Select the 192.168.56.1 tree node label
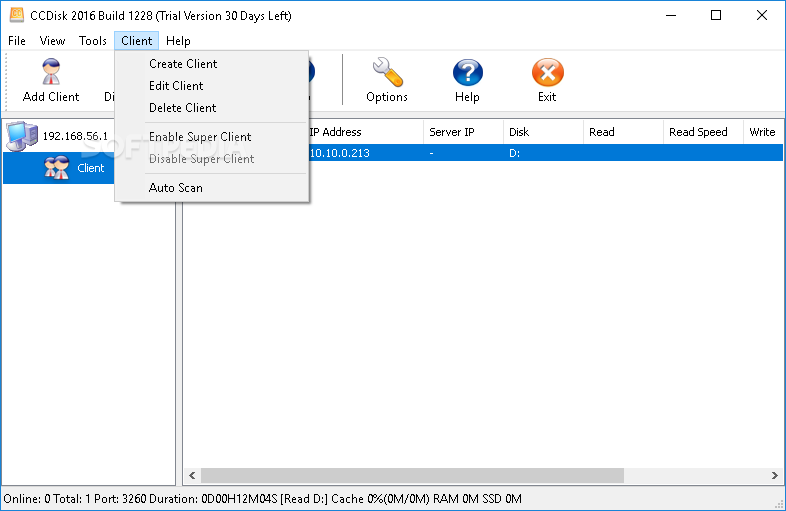 coord(75,136)
